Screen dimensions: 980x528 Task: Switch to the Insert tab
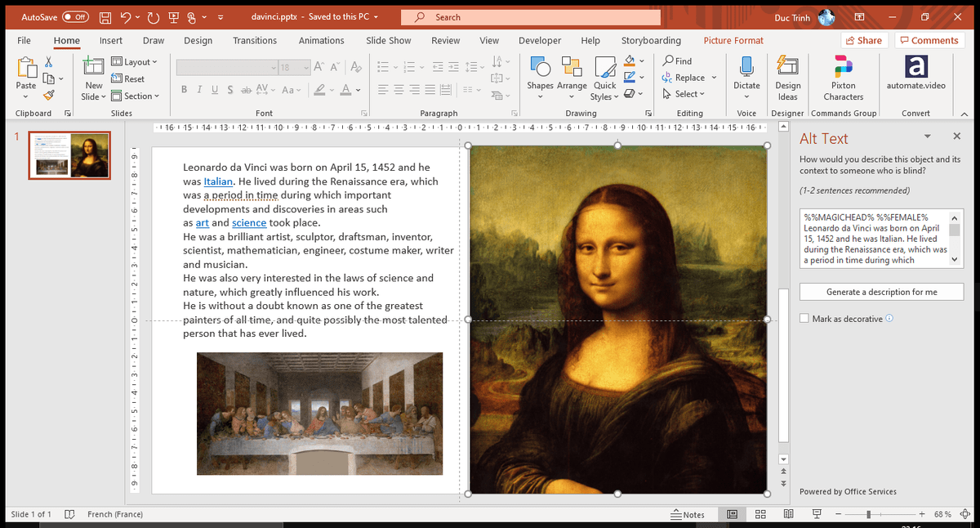111,40
